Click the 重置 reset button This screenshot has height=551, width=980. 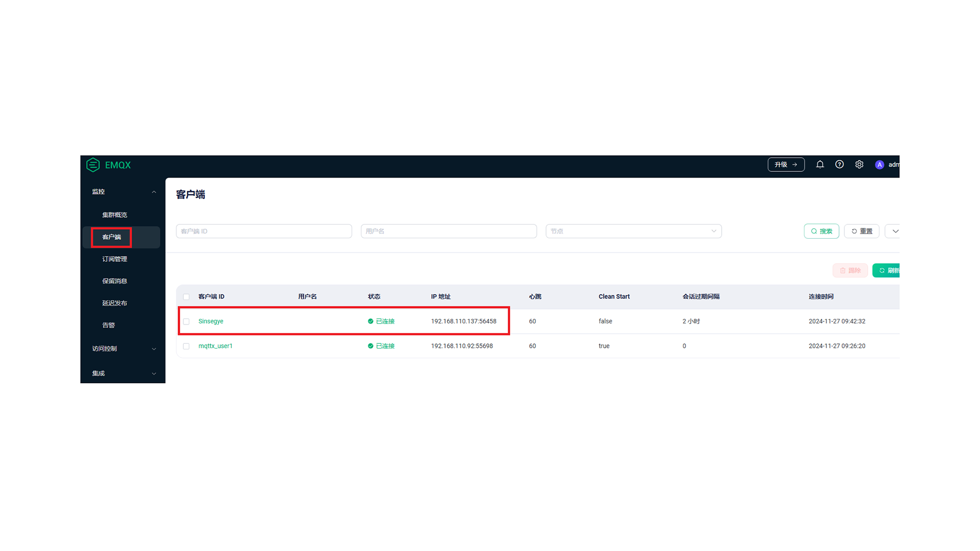[862, 231]
